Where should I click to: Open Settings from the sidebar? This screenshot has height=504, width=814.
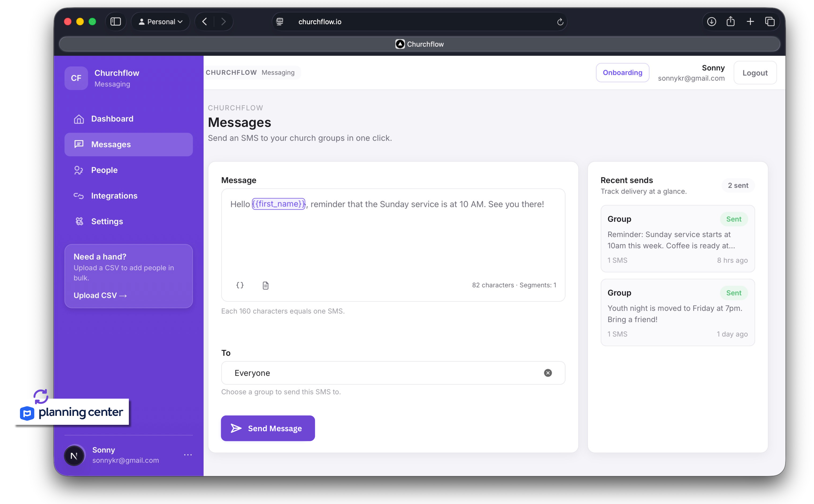107,221
